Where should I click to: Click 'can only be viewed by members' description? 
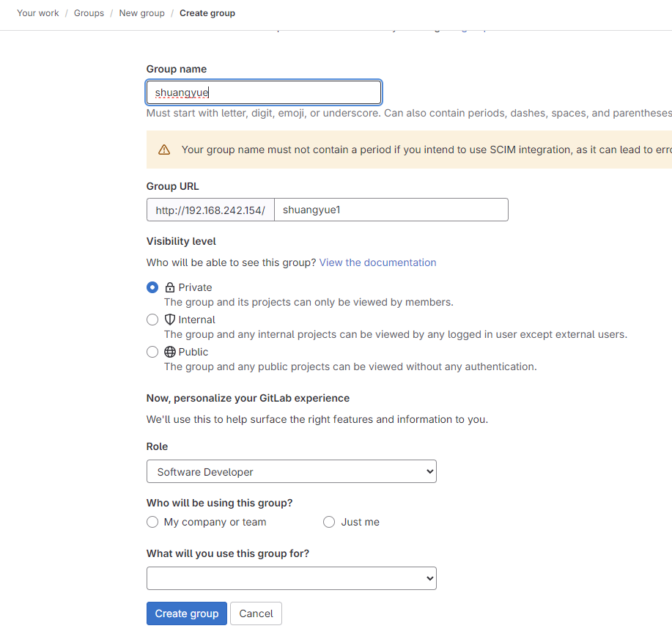click(309, 302)
